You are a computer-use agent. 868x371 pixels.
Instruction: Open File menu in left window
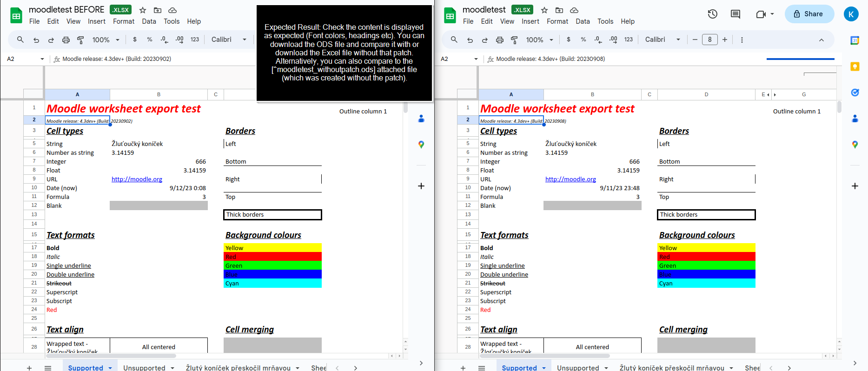34,21
